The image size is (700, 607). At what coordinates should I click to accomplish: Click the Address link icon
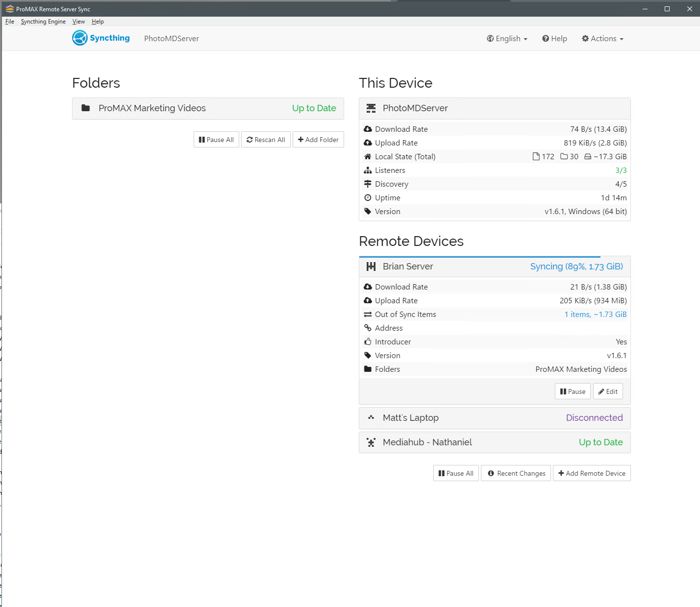[x=368, y=328]
